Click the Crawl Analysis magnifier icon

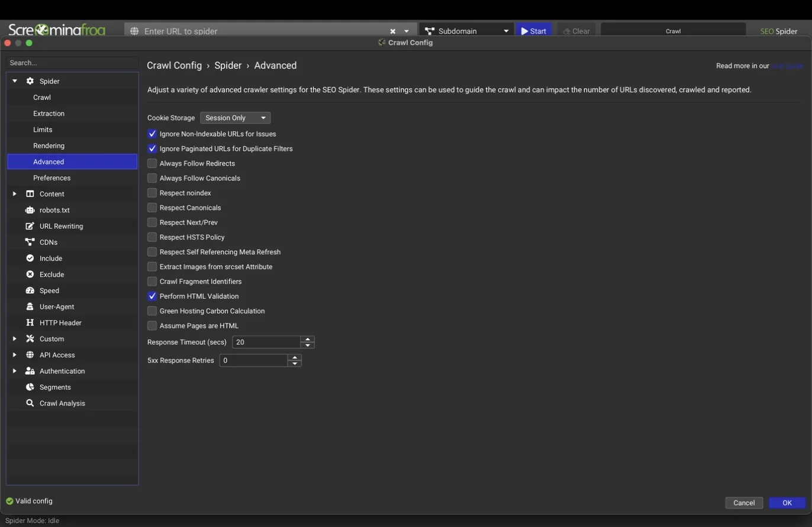[30, 403]
